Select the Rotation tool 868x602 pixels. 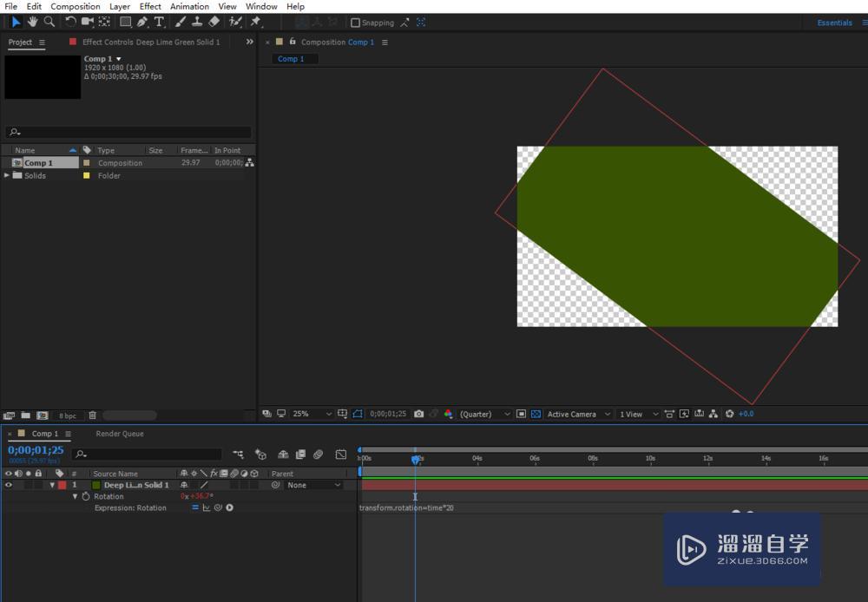70,23
